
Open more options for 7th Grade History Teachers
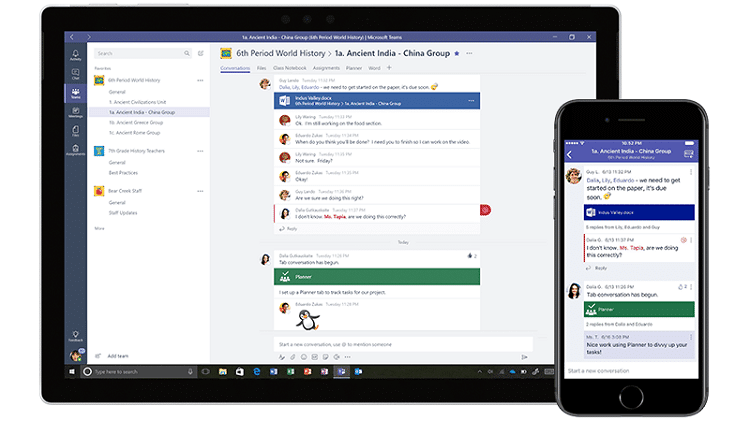pyautogui.click(x=200, y=151)
